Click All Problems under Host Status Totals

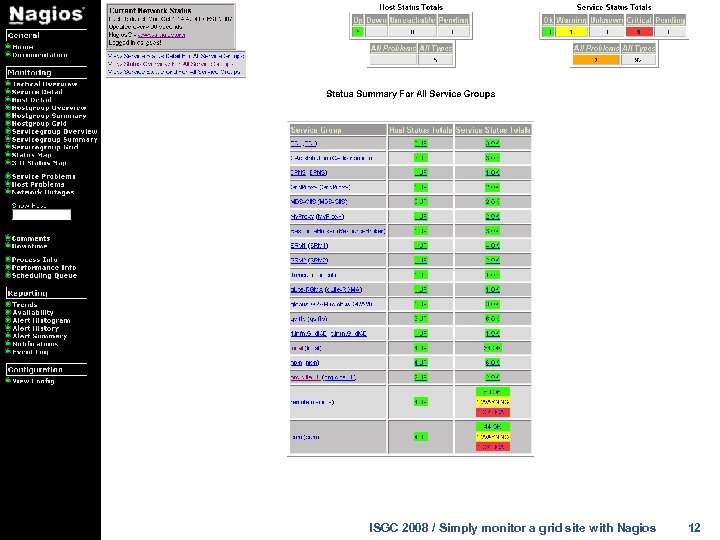tap(393, 48)
